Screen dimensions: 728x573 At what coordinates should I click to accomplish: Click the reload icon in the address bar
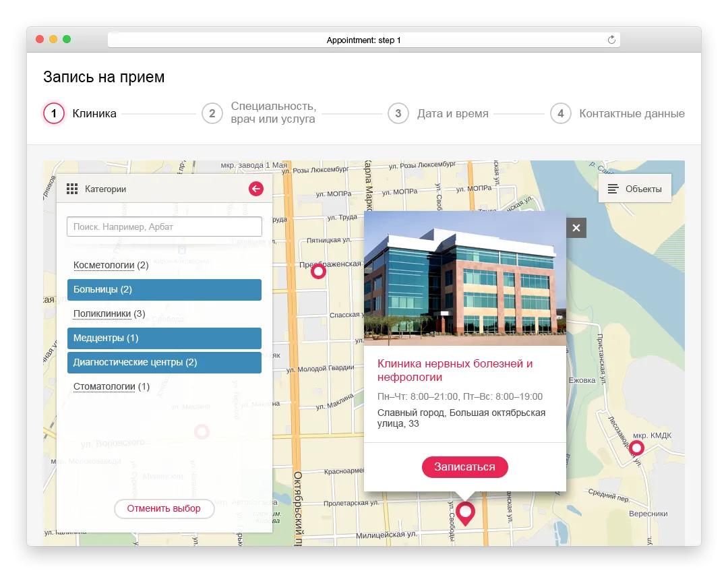[x=611, y=40]
